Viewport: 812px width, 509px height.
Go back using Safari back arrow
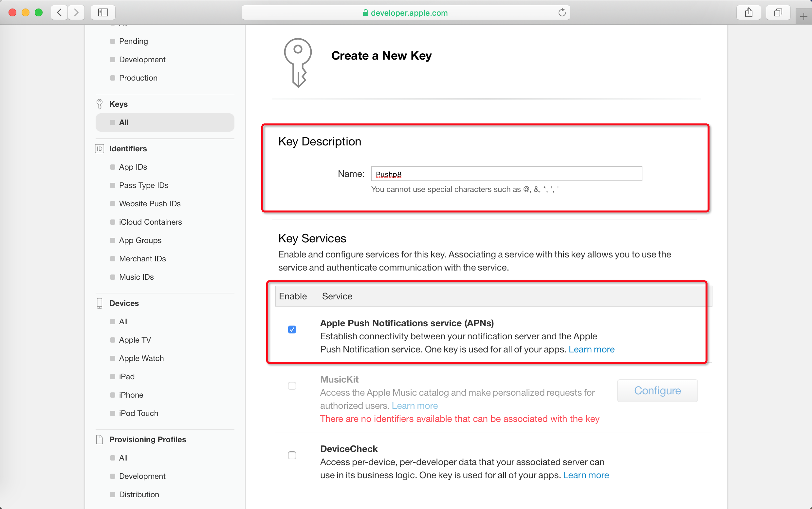click(x=59, y=13)
